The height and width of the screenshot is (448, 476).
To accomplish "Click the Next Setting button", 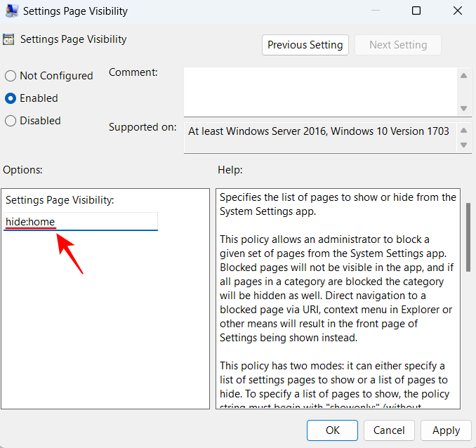I will coord(398,45).
